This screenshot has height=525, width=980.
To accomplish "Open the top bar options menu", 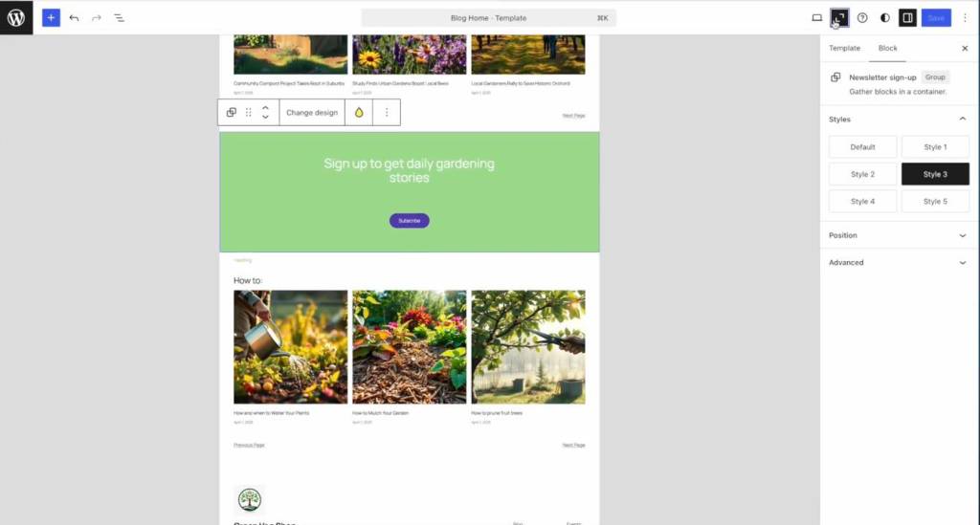I will point(965,17).
